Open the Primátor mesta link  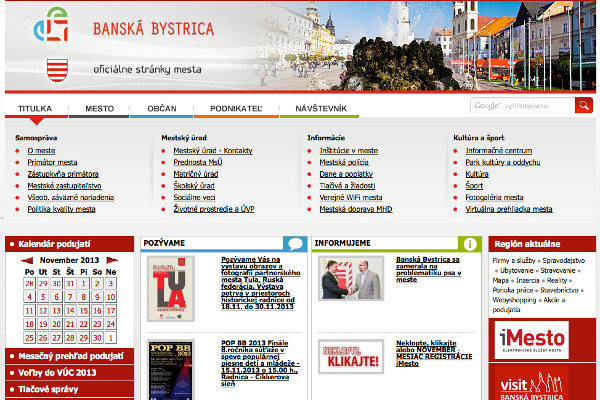52,162
